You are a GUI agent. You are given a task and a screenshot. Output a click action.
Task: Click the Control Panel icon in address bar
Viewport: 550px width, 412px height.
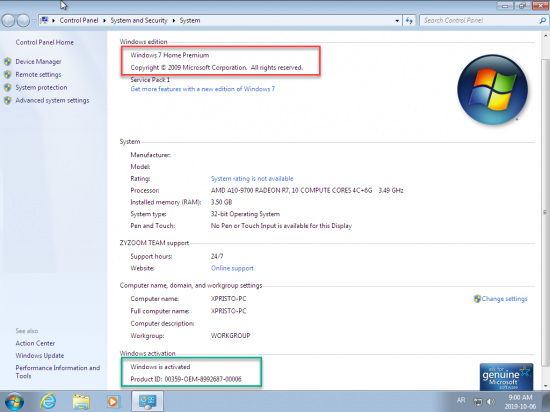[x=45, y=20]
